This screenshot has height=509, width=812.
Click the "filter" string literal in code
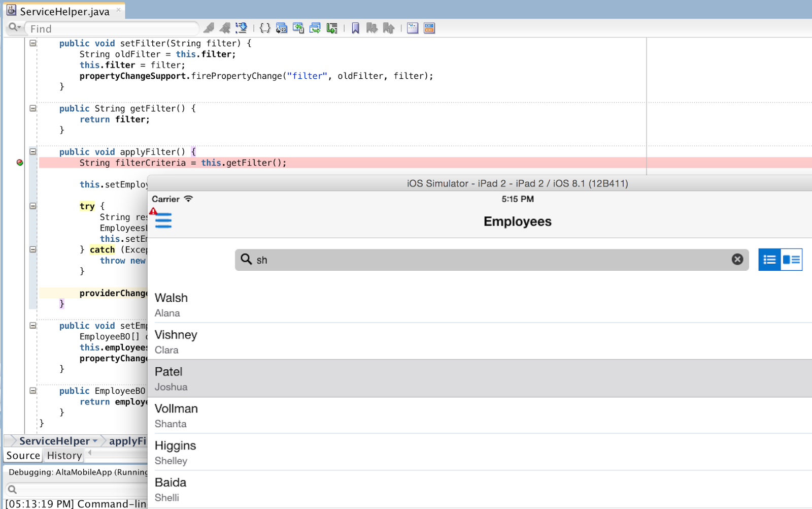307,76
